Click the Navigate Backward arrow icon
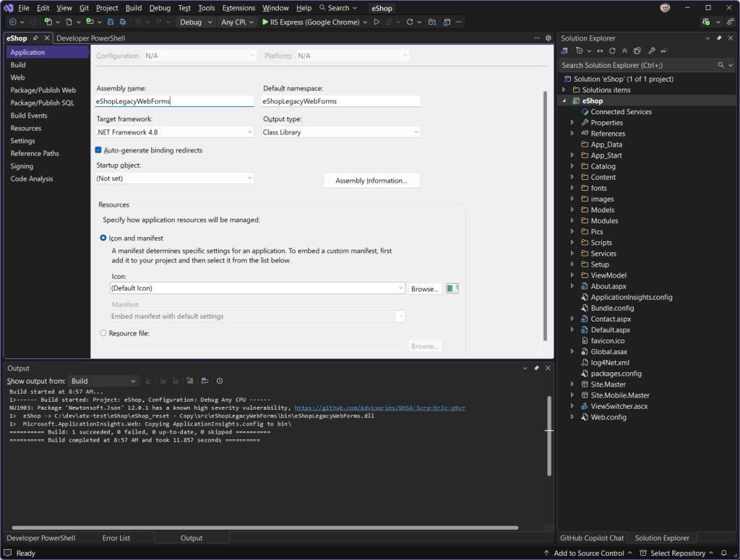The width and height of the screenshot is (740, 560). click(x=13, y=22)
